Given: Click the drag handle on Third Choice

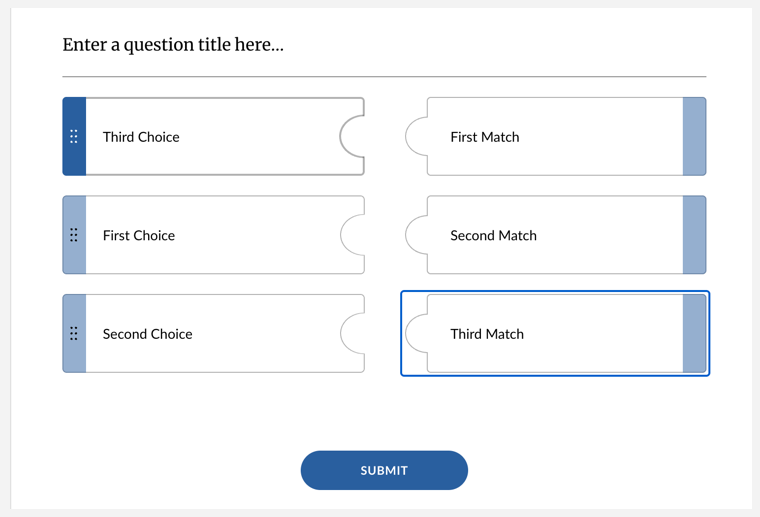Looking at the screenshot, I should pos(74,137).
